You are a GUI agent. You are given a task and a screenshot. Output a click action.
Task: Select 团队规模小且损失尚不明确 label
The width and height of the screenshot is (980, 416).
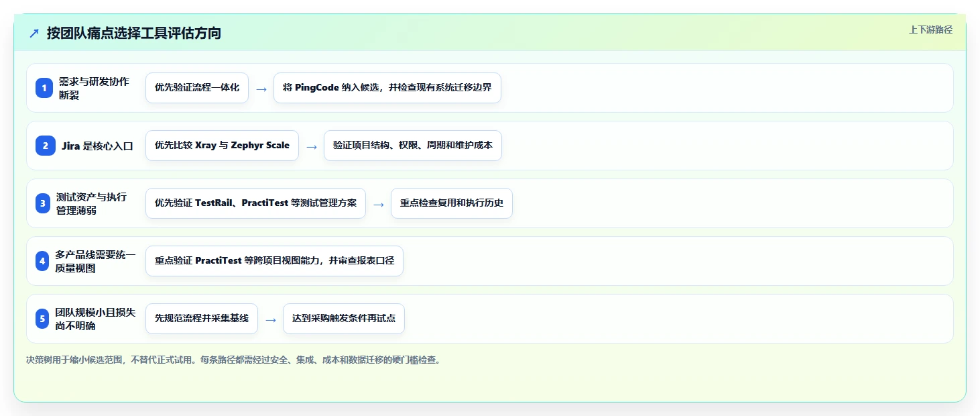click(95, 319)
